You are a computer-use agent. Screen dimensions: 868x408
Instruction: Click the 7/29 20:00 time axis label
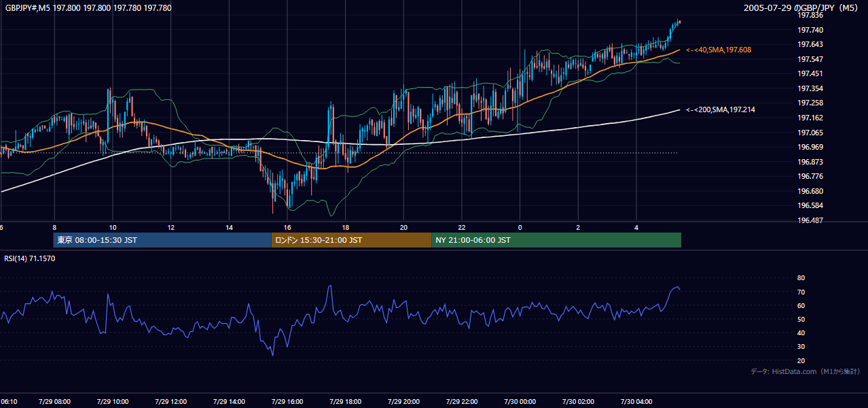[x=404, y=401]
